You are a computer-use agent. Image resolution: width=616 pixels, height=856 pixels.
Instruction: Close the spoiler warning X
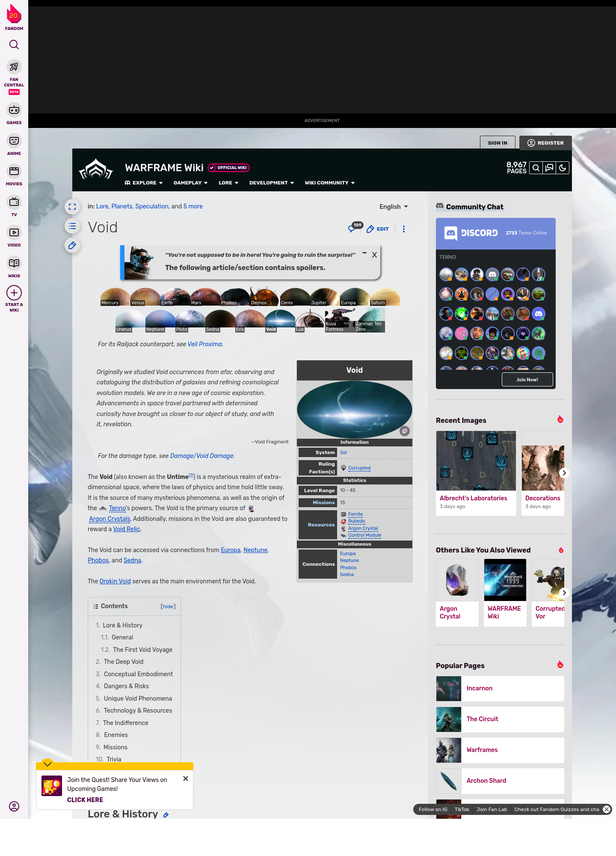(x=374, y=255)
